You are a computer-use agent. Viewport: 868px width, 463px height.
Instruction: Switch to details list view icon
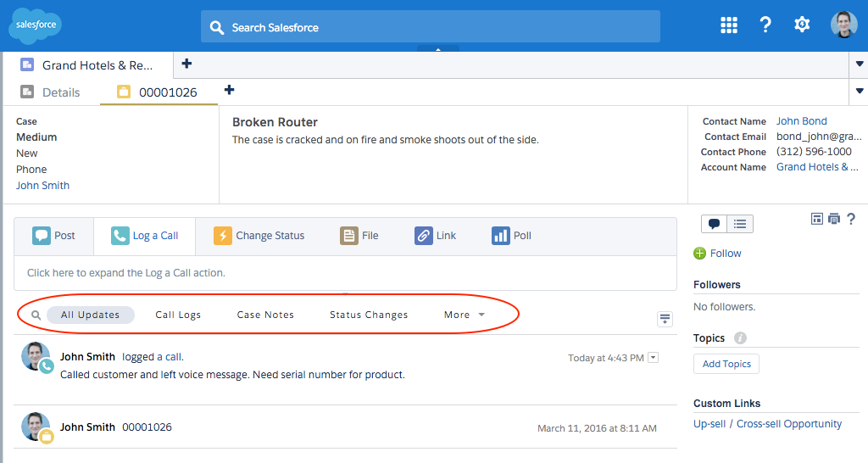tap(740, 224)
